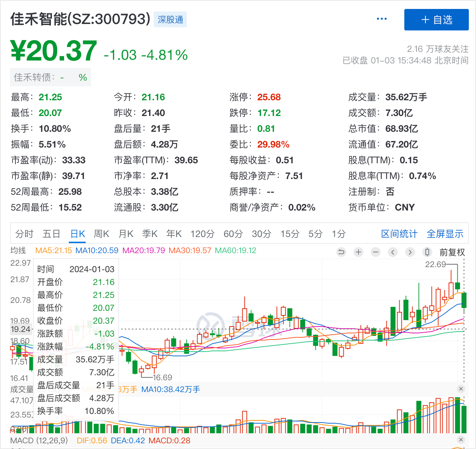Switch to the 分时 intraday tab
The height and width of the screenshot is (449, 476).
(x=24, y=234)
